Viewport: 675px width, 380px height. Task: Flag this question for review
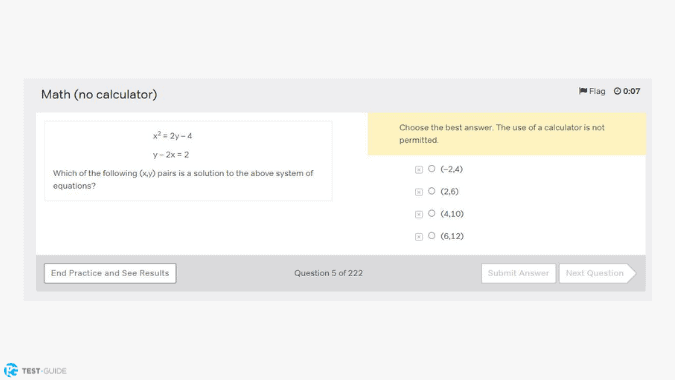point(592,91)
